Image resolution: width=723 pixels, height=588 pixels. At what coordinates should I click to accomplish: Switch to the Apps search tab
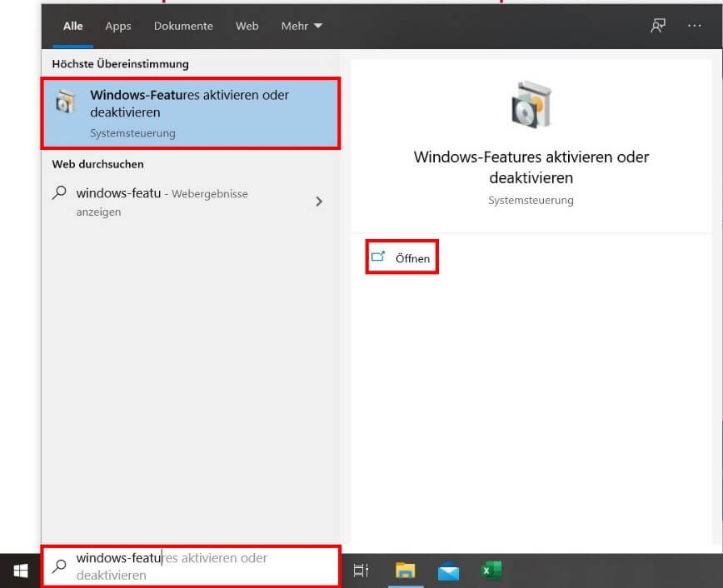click(118, 26)
